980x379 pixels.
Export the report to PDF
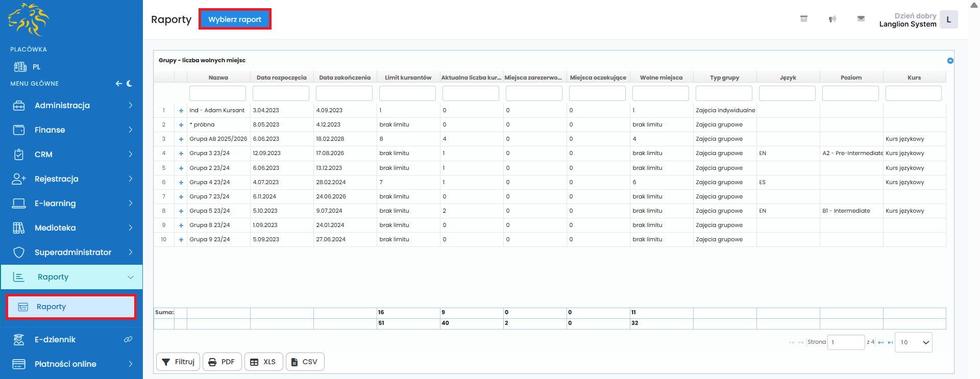coord(222,362)
